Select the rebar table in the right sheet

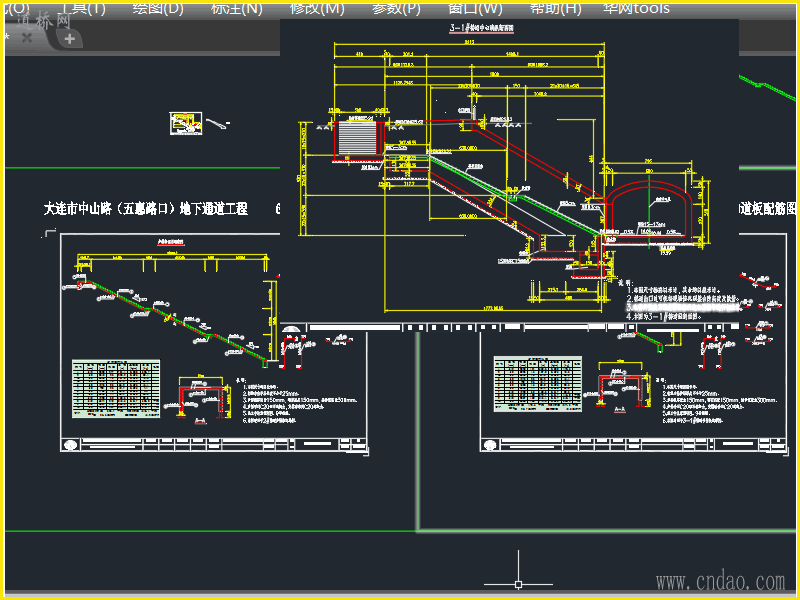[x=538, y=384]
